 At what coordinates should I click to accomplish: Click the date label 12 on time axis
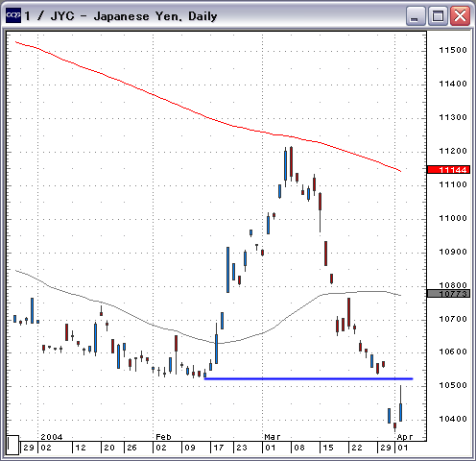[81, 448]
